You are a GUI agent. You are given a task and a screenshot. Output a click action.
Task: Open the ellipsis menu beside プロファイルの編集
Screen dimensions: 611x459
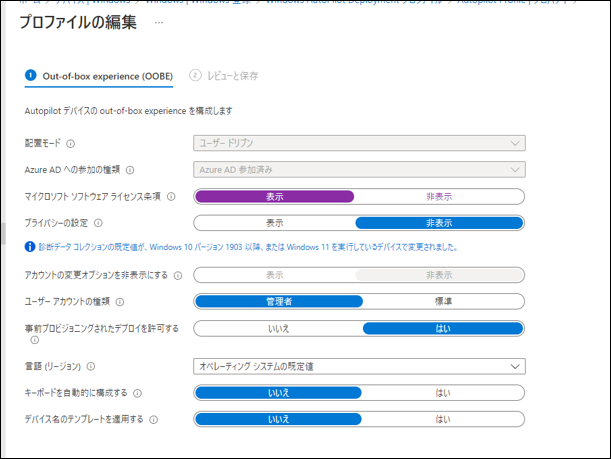tap(159, 23)
